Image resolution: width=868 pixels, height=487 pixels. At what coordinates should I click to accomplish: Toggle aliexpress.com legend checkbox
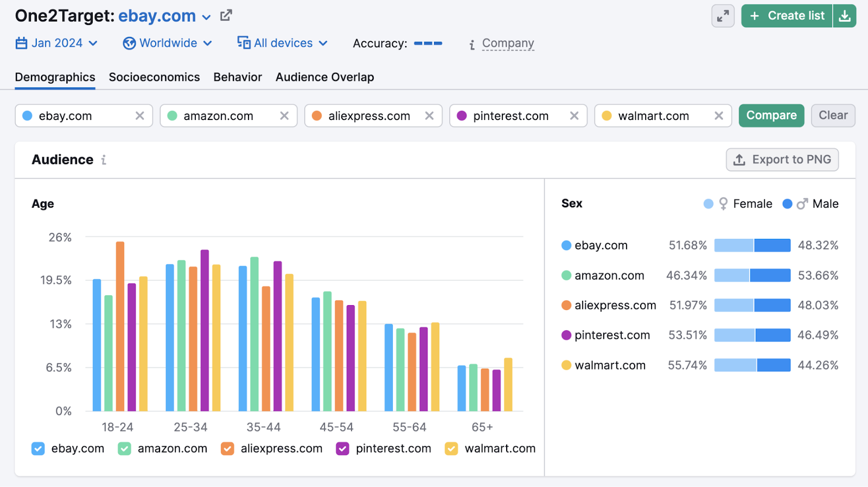click(227, 448)
